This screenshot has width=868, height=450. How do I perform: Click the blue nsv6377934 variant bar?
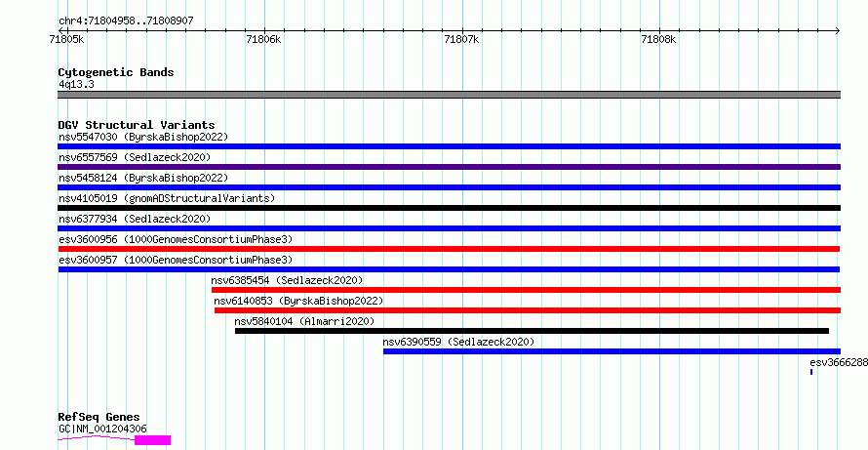(x=449, y=228)
